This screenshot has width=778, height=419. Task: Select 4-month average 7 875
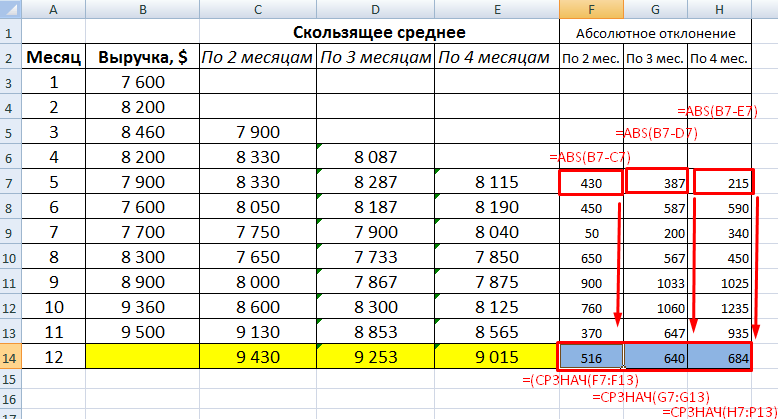coord(497,281)
